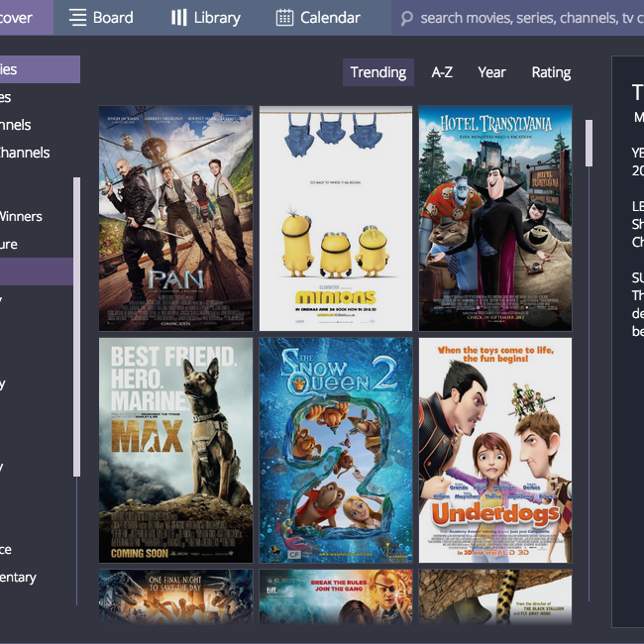This screenshot has width=644, height=644.
Task: Click the movie grid scrollbar thumb
Action: [x=589, y=143]
